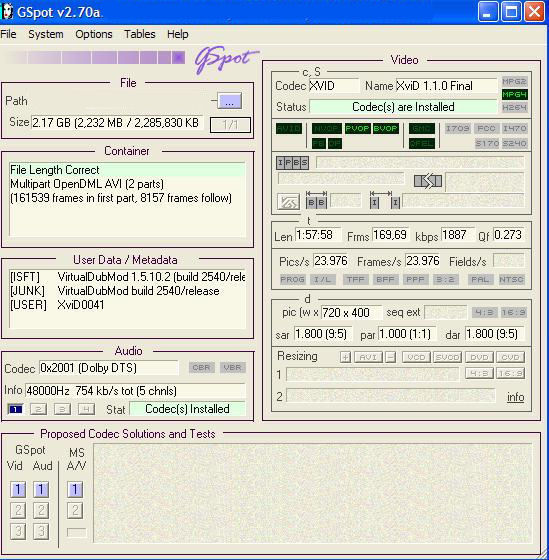Click the video Codec XVID field
This screenshot has height=560, width=549.
[x=334, y=86]
